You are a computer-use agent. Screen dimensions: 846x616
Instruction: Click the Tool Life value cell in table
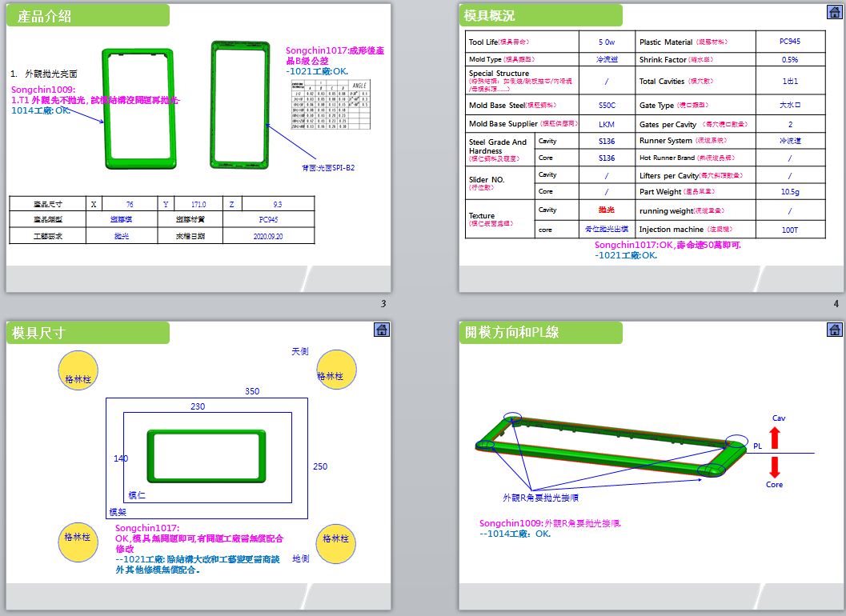click(x=606, y=42)
